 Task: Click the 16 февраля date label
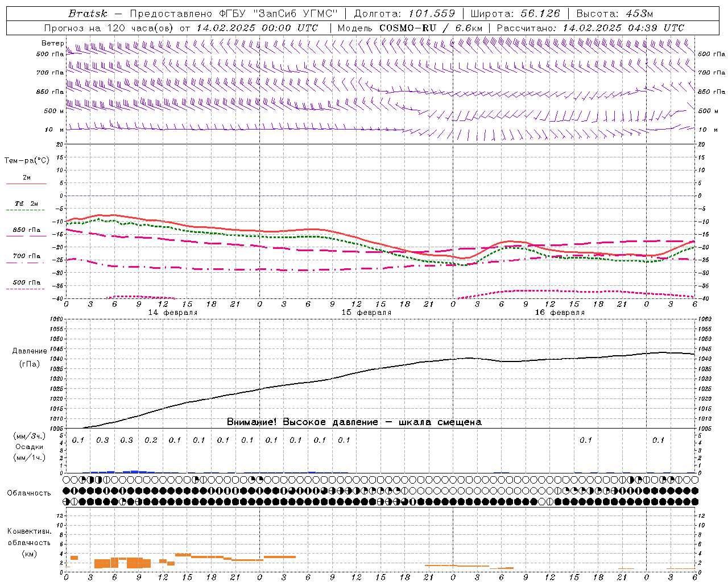560,313
